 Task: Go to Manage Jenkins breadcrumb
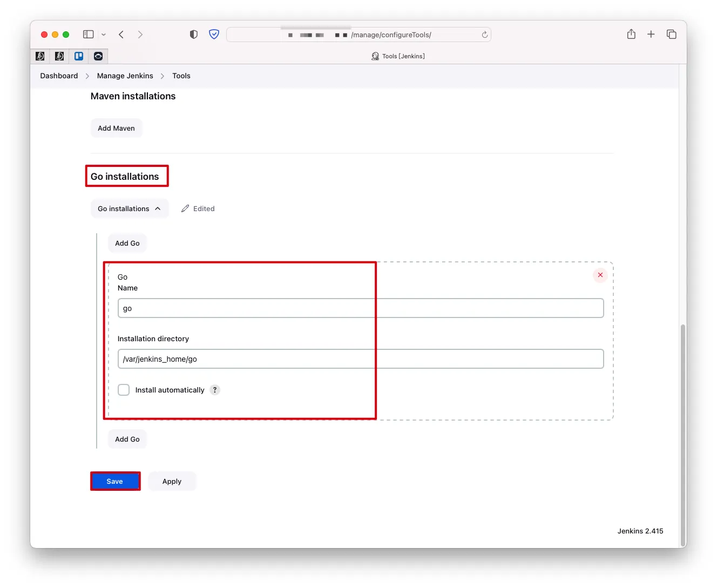point(125,76)
